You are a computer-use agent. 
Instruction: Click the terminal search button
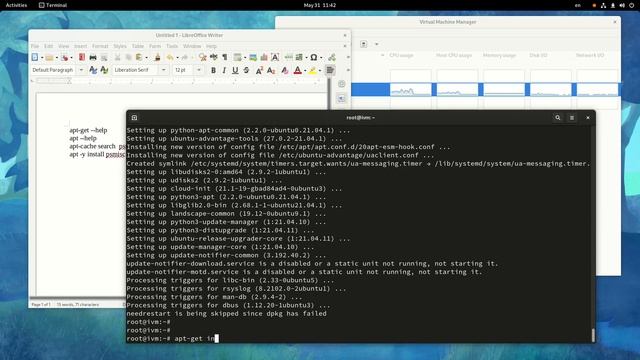coord(558,118)
